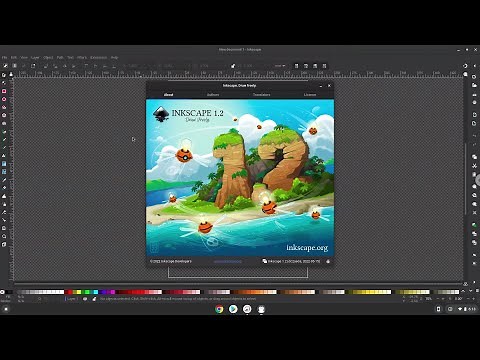Viewport: 480px width, 360px height.
Task: Open the Help menu
Action: coord(114,58)
